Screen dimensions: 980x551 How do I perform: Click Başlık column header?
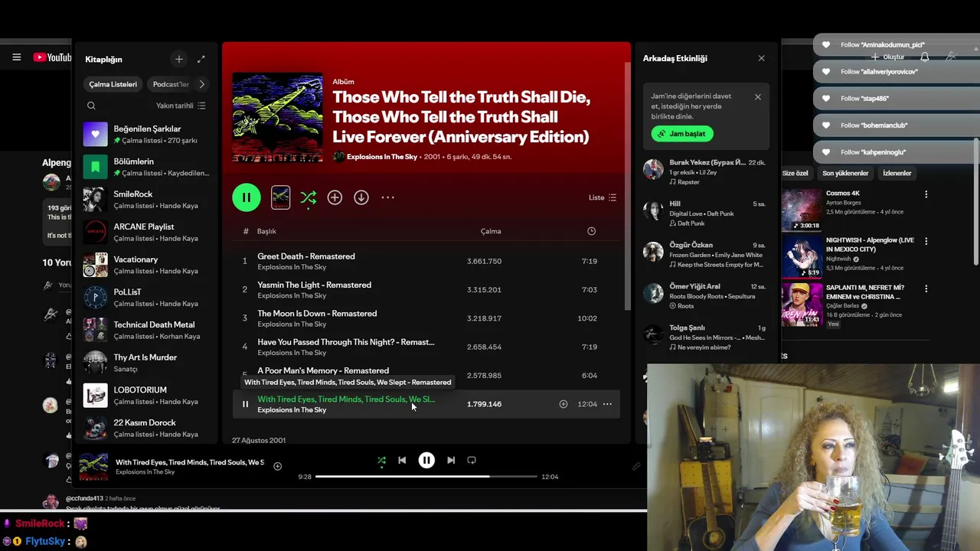(266, 231)
